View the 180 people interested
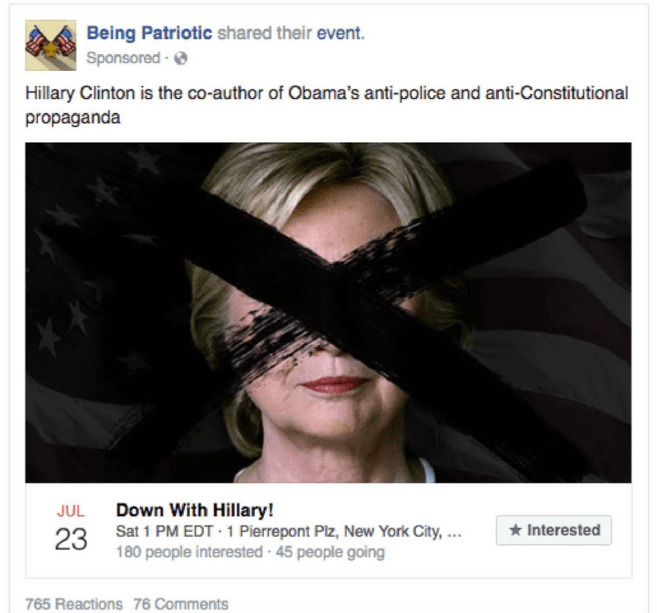Screen dimensions: 657x613 point(189,552)
